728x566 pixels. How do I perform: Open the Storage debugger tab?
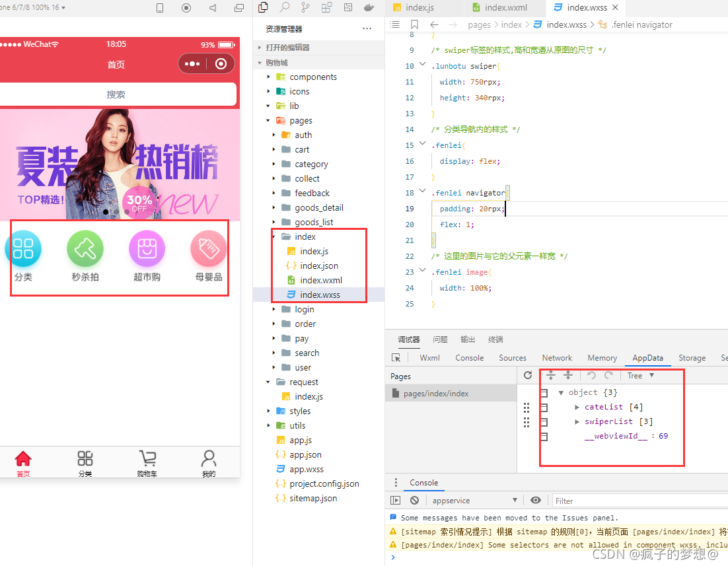692,357
